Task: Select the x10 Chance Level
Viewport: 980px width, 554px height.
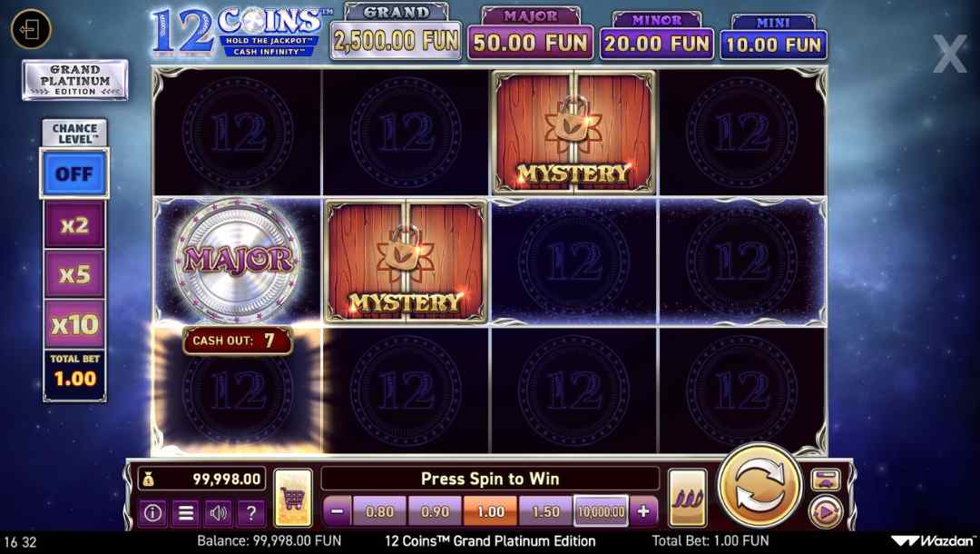Action: (74, 324)
